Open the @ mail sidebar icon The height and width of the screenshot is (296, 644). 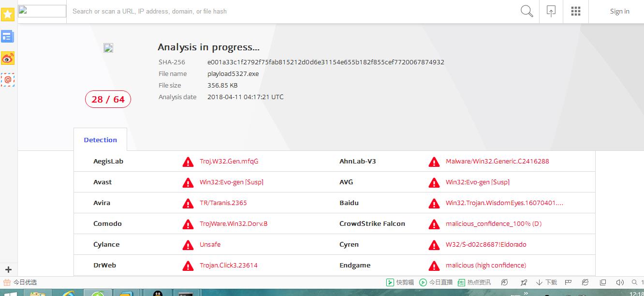8,80
